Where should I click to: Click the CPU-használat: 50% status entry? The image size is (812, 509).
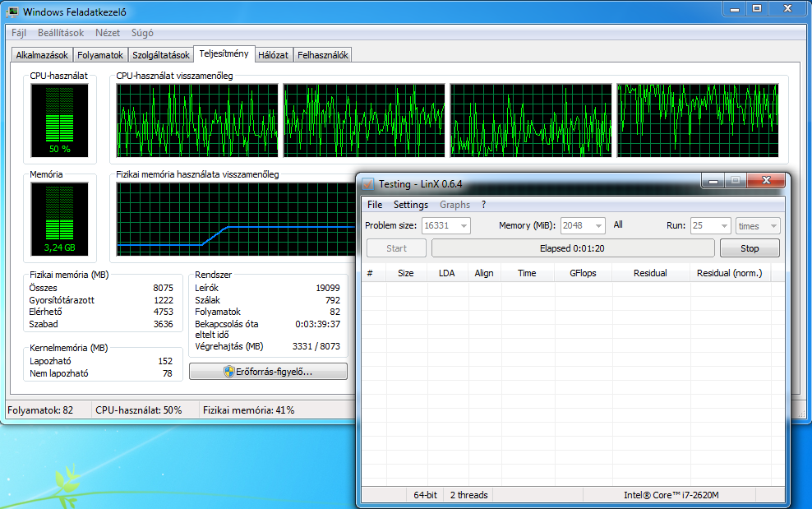[x=139, y=410]
